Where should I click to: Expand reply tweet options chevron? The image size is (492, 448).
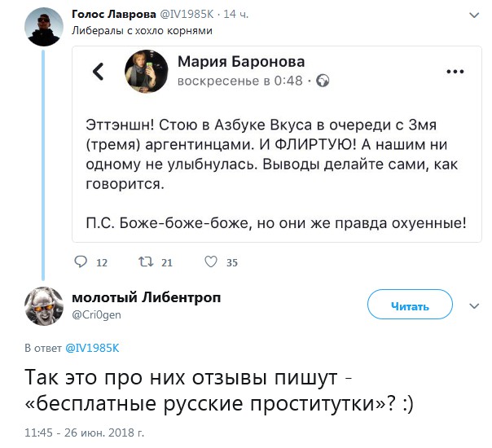tap(473, 306)
